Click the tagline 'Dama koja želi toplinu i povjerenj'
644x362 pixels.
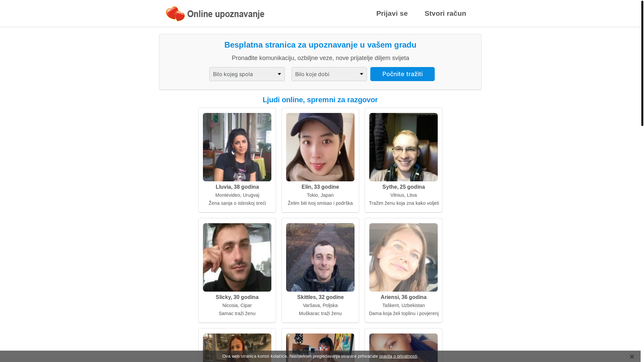click(404, 313)
